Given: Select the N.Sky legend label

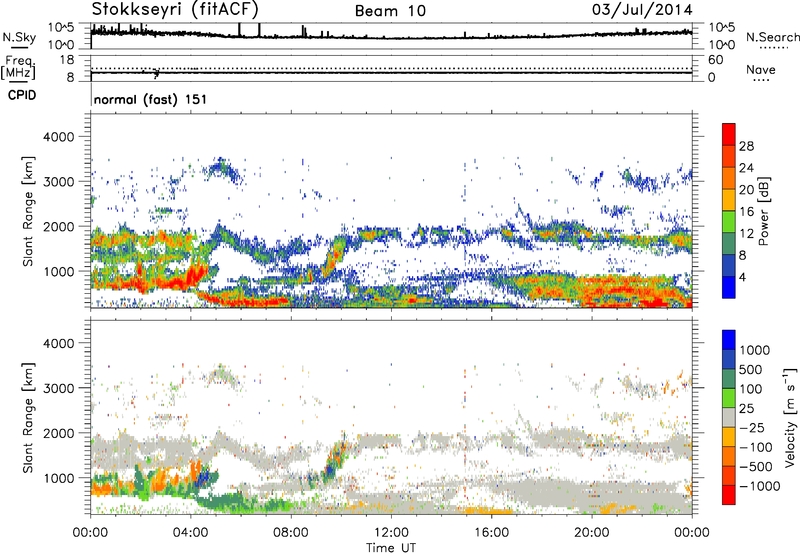Looking at the screenshot, I should tap(19, 37).
